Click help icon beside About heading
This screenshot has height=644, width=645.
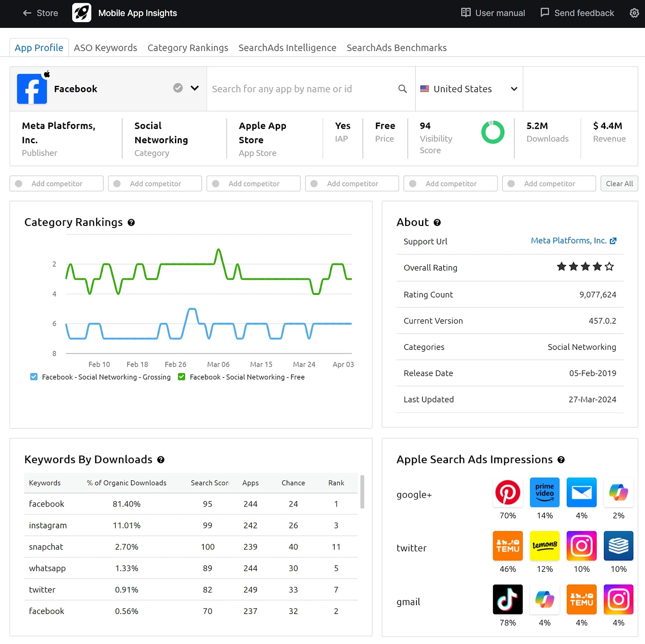click(x=437, y=223)
